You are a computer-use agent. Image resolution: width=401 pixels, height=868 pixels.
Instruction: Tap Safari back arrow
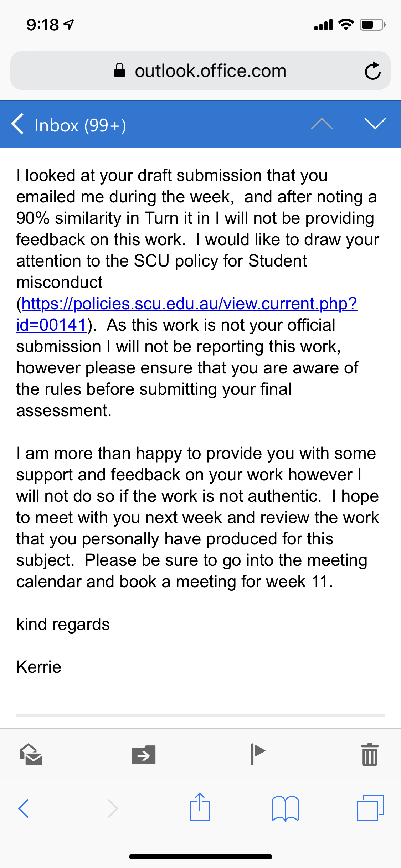pyautogui.click(x=24, y=808)
